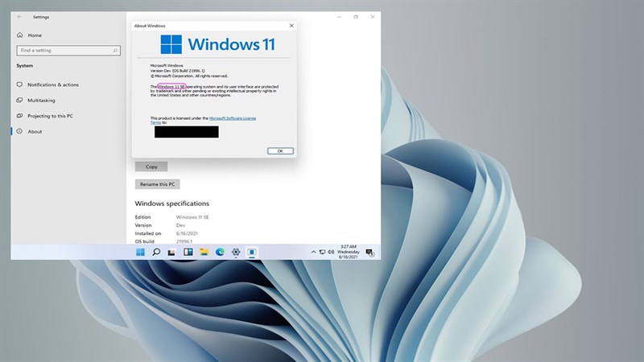Click OK in About Windows dialog
The height and width of the screenshot is (362, 644).
click(280, 151)
